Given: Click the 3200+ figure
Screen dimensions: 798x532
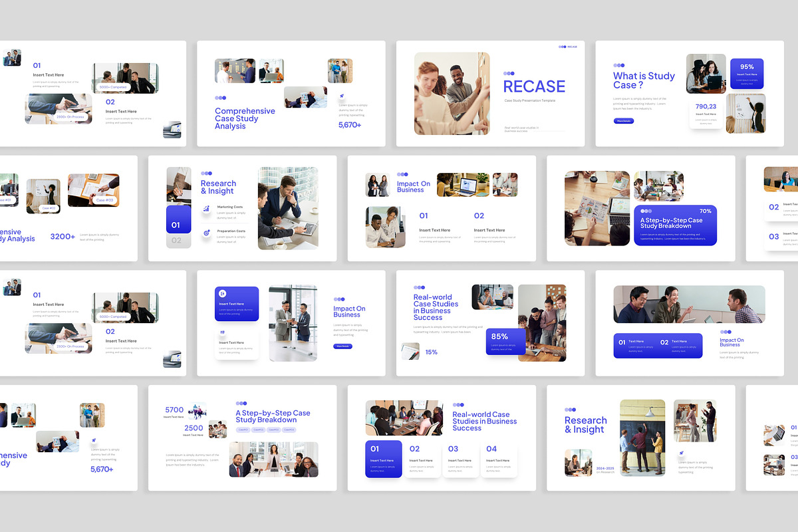Looking at the screenshot, I should [x=61, y=237].
